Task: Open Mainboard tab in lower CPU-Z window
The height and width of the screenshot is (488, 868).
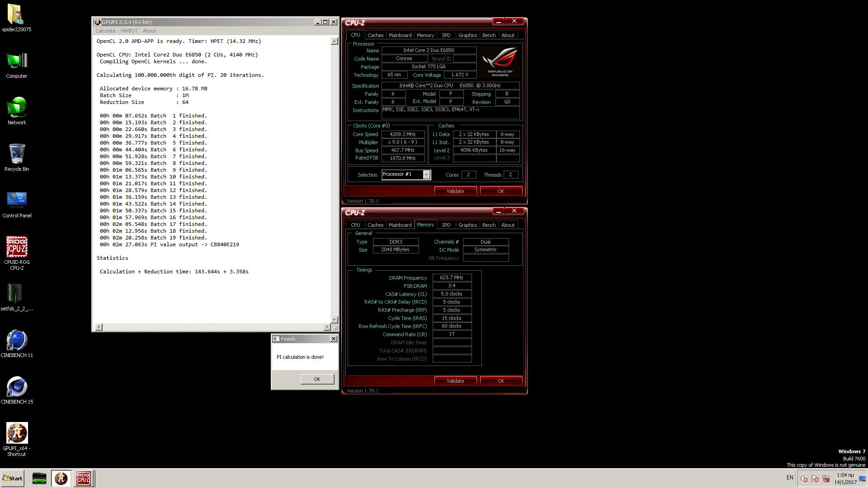Action: pos(400,225)
